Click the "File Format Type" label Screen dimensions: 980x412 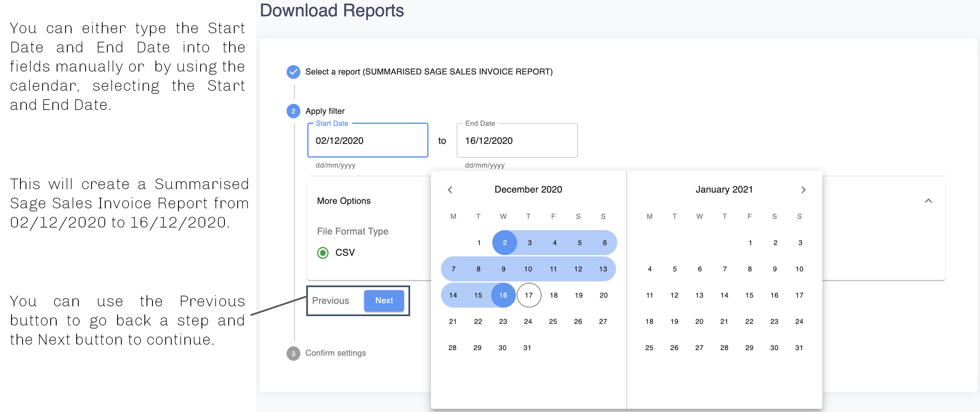point(353,231)
